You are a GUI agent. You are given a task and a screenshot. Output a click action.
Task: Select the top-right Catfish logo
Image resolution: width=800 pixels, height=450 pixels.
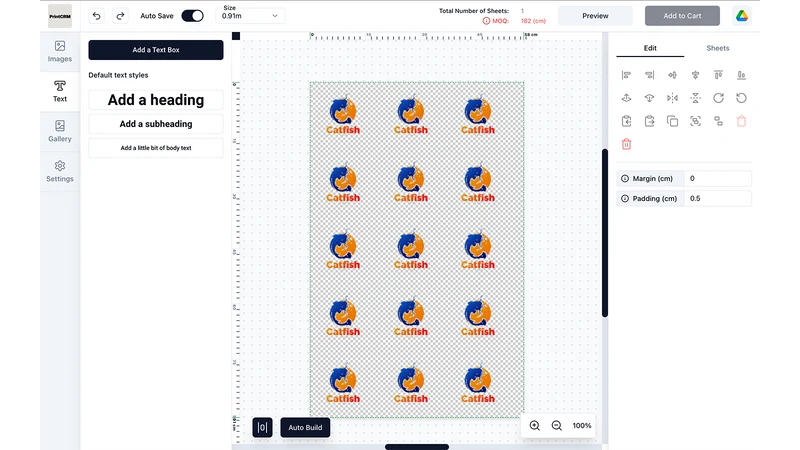(x=478, y=115)
